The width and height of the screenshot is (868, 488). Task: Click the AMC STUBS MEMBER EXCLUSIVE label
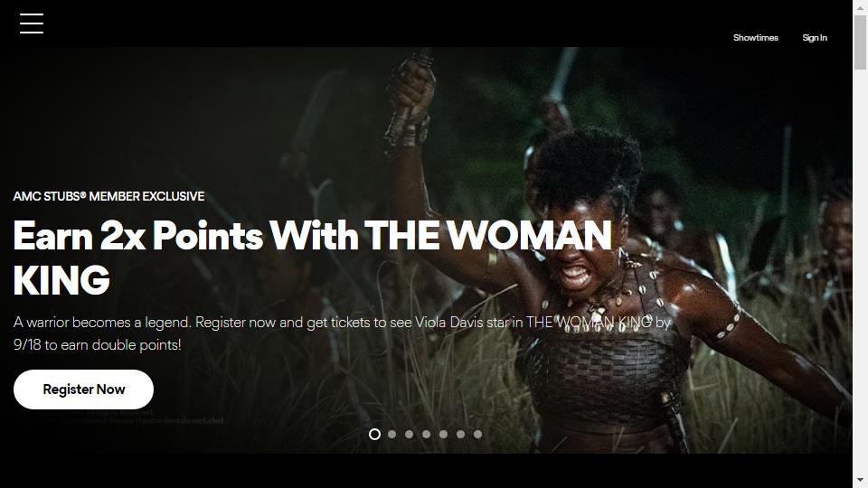click(108, 196)
